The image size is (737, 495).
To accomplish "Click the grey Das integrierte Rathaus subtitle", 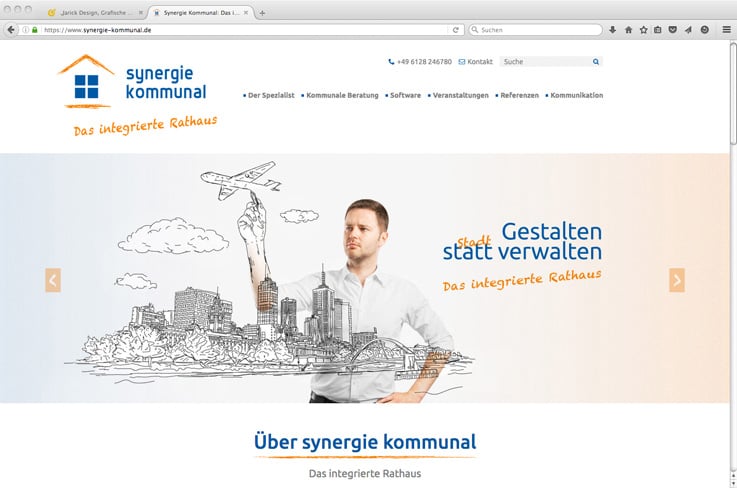I will 365,473.
